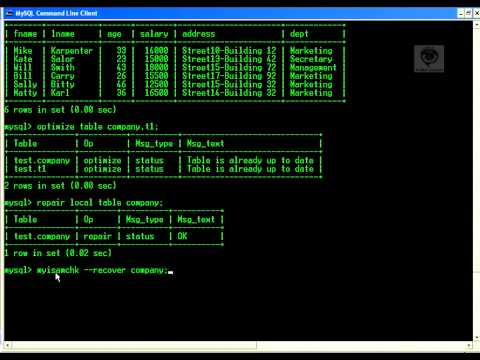Click department 'Management'
Image resolution: width=480 pixels, height=360 pixels.
pyautogui.click(x=313, y=68)
